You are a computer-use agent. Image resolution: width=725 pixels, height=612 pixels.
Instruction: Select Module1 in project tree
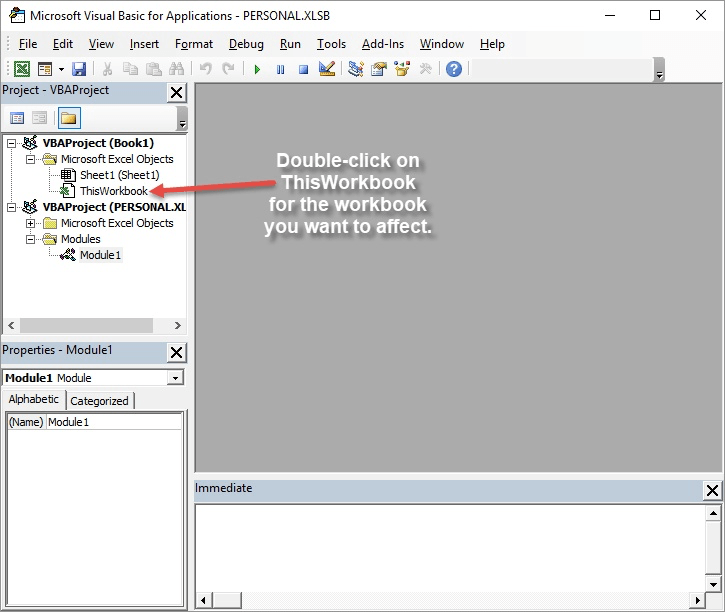100,255
